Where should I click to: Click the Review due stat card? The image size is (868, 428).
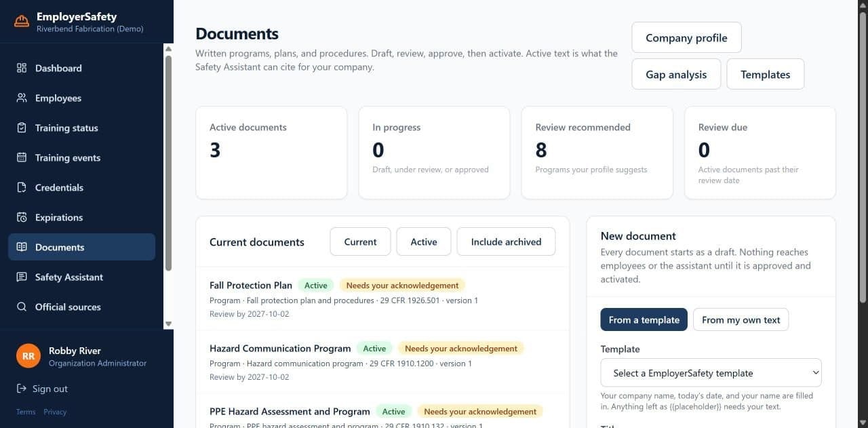coord(760,153)
